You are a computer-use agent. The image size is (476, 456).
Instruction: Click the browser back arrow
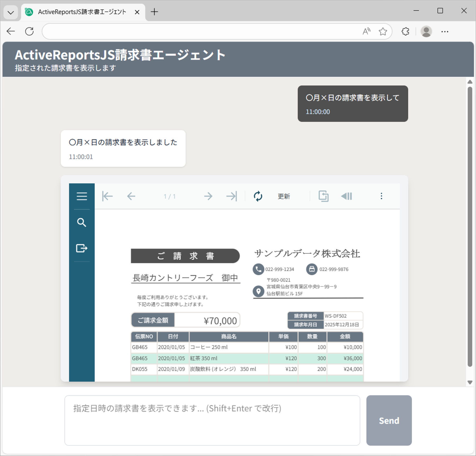(11, 31)
